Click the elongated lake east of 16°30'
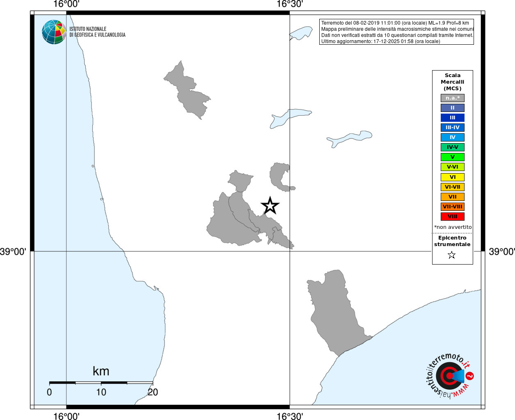This screenshot has height=420, width=515. coord(349,139)
